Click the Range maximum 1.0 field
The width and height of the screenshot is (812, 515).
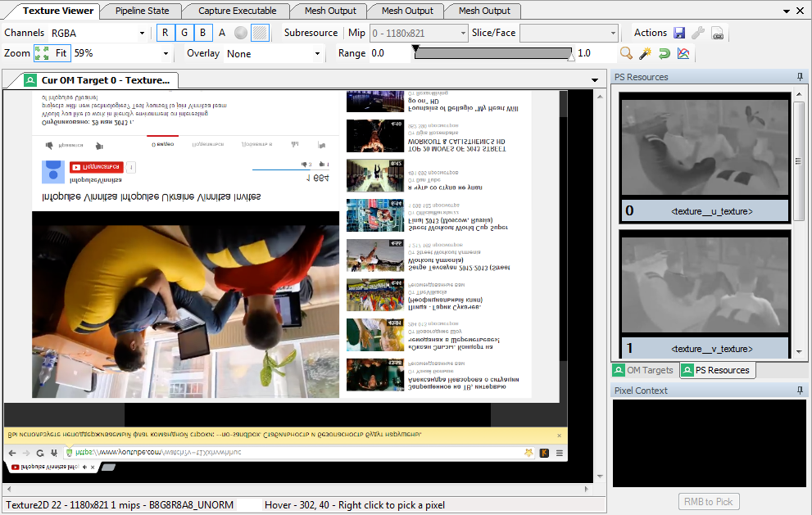(x=595, y=53)
